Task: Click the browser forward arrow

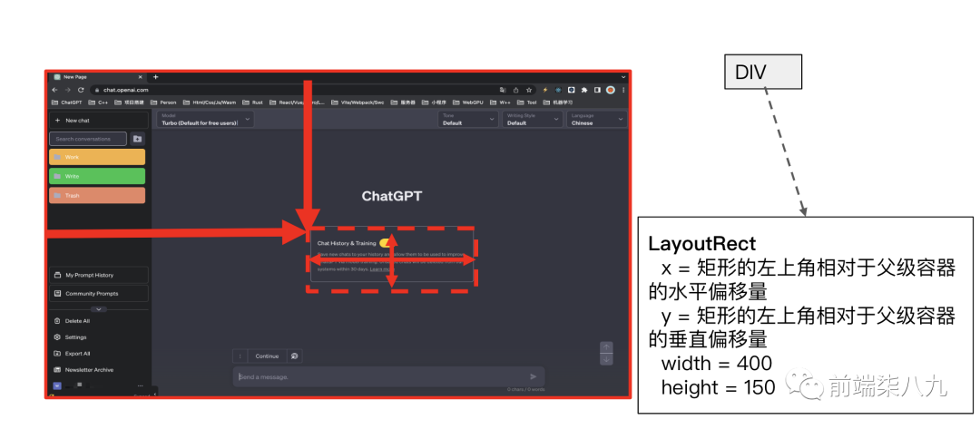Action: [67, 90]
